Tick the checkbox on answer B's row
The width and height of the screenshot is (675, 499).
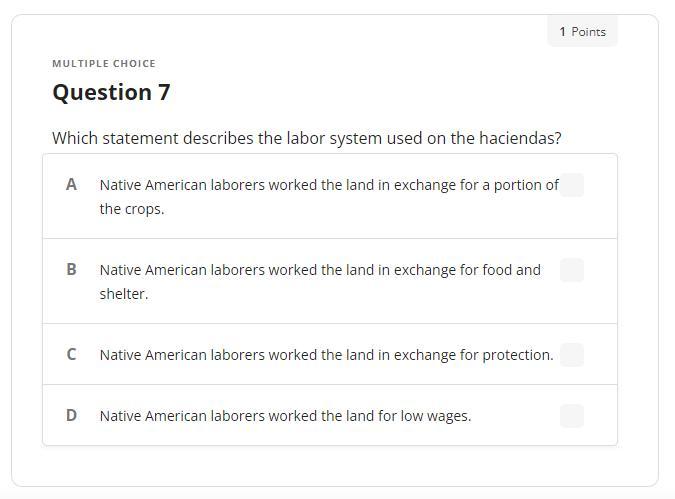point(572,270)
